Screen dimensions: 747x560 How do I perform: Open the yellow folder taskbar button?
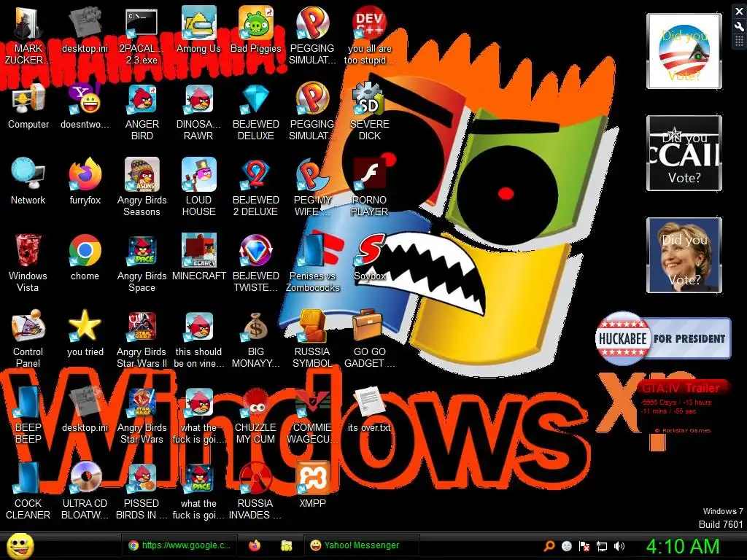pyautogui.click(x=286, y=545)
